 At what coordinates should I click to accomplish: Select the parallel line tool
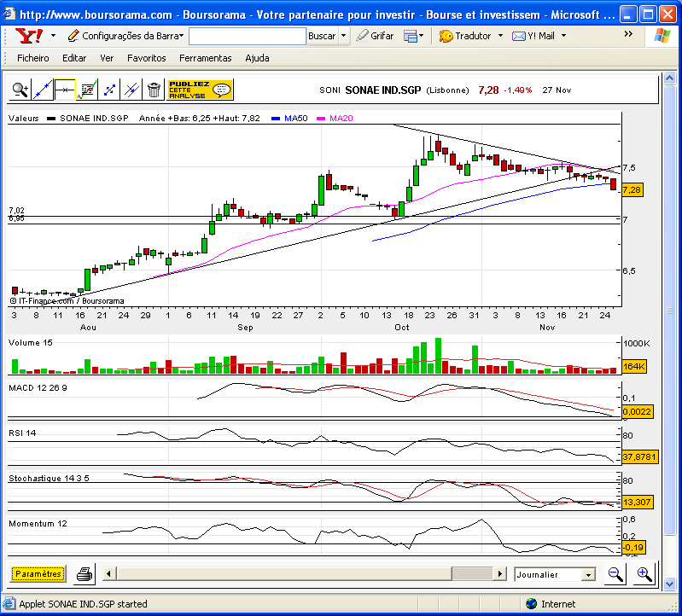click(x=131, y=90)
